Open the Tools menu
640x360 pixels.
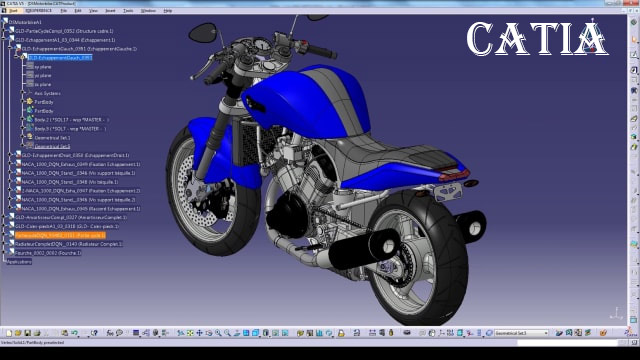[128, 11]
